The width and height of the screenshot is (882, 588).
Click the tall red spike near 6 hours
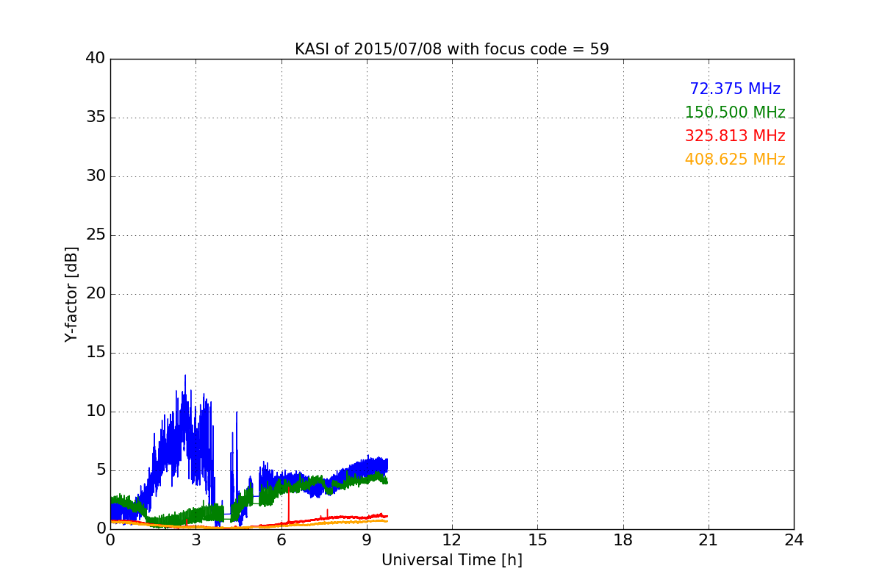[289, 503]
